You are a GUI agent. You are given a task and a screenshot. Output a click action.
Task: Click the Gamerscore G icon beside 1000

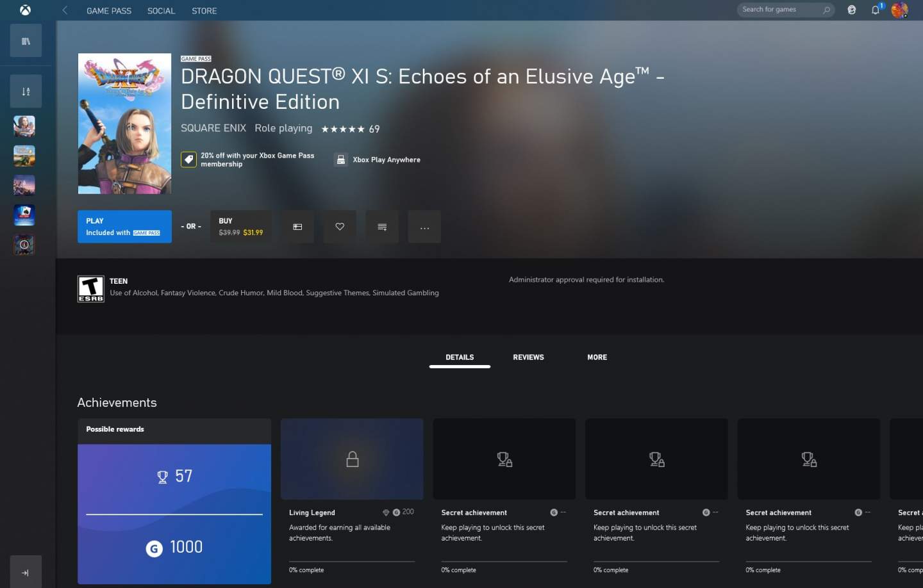154,548
